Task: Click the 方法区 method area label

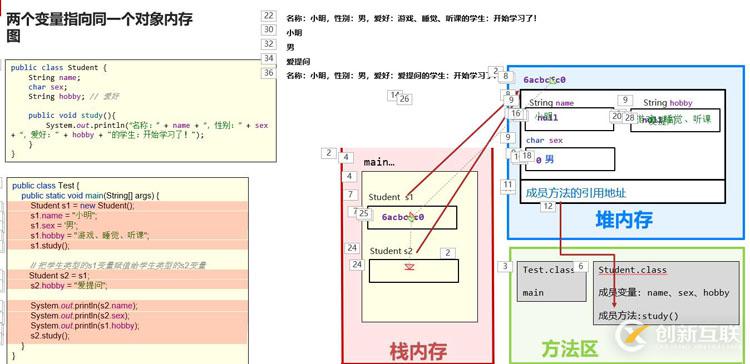Action: click(x=570, y=349)
